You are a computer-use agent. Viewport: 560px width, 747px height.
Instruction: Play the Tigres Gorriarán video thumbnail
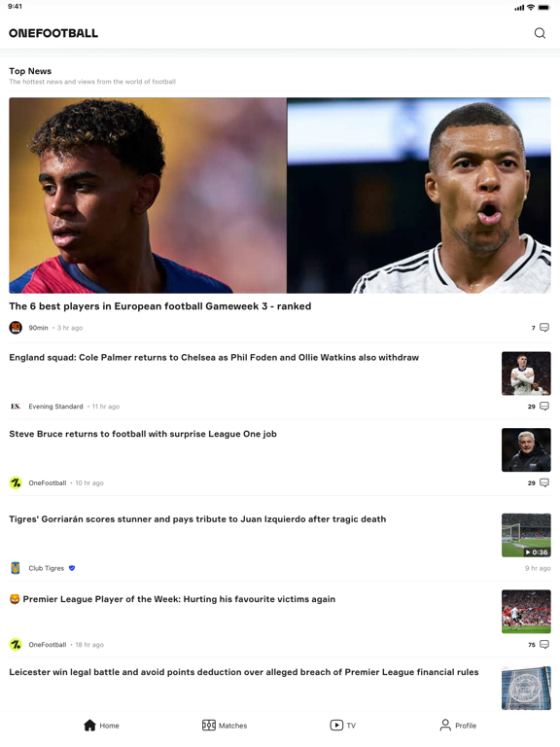(x=526, y=535)
